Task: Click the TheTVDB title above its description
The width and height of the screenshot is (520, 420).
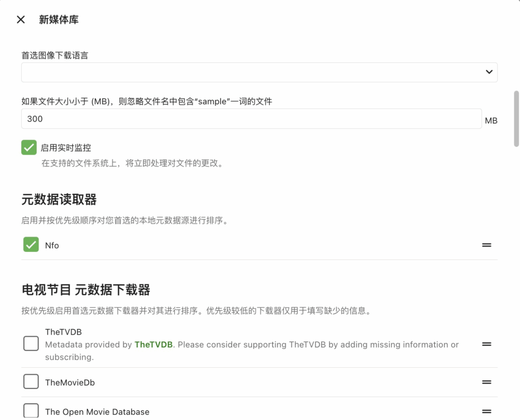Action: tap(63, 332)
